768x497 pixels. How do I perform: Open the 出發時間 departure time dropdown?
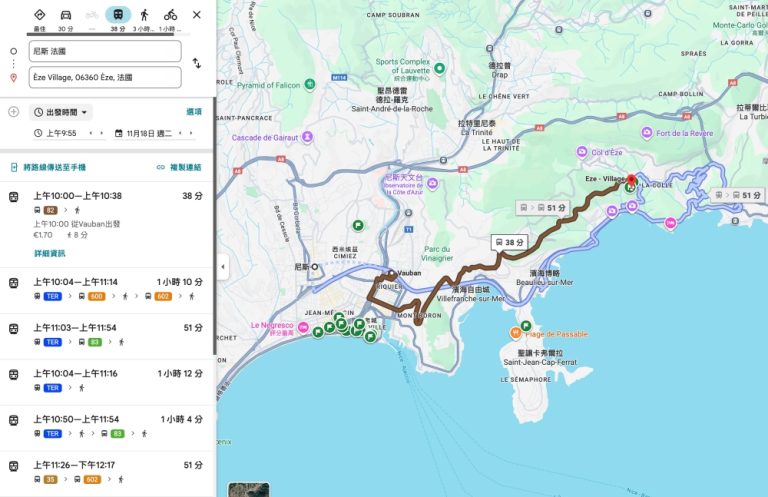[61, 112]
